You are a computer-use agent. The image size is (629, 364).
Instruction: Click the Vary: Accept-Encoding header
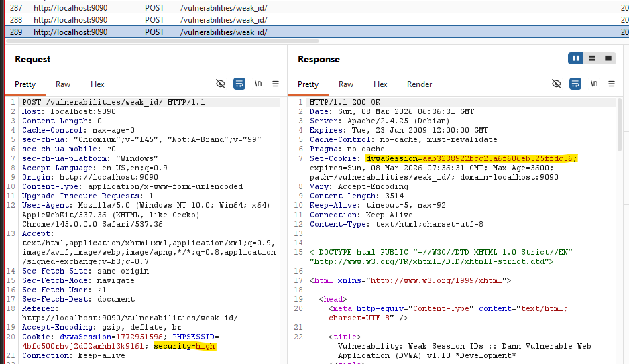pyautogui.click(x=359, y=186)
